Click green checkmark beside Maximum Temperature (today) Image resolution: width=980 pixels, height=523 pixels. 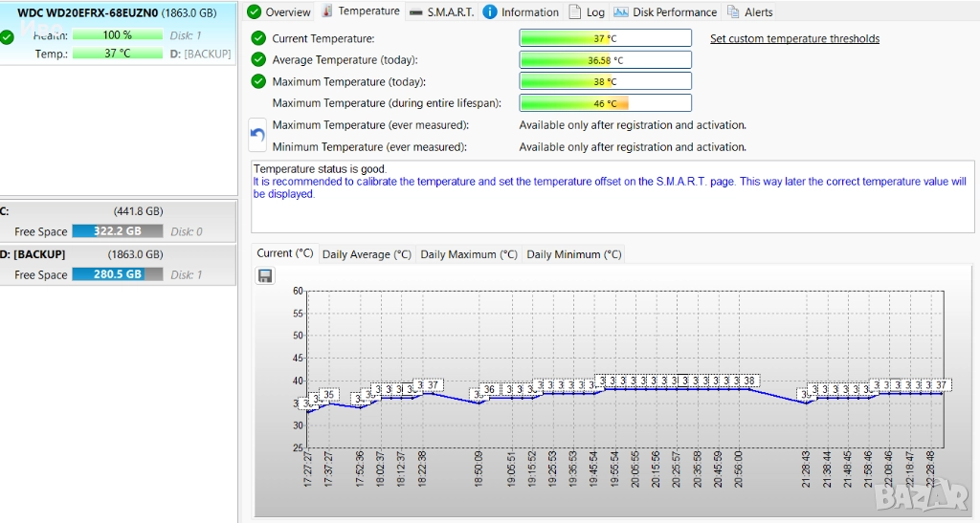pyautogui.click(x=258, y=81)
